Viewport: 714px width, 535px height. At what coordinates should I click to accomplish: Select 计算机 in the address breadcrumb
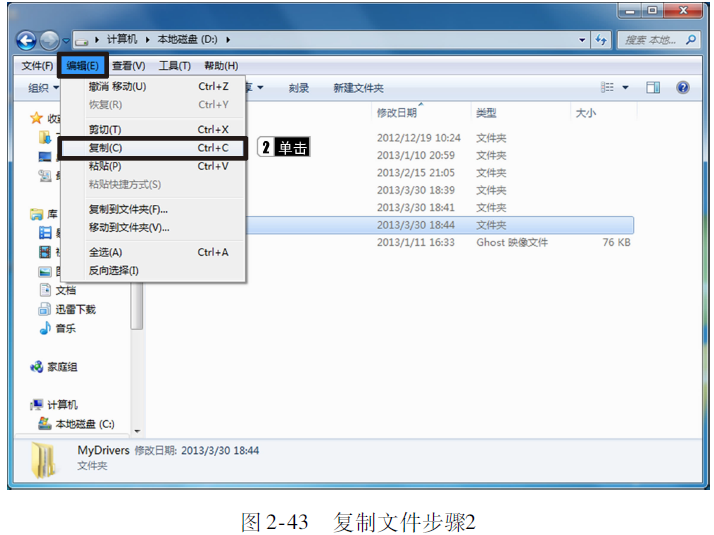pos(122,40)
